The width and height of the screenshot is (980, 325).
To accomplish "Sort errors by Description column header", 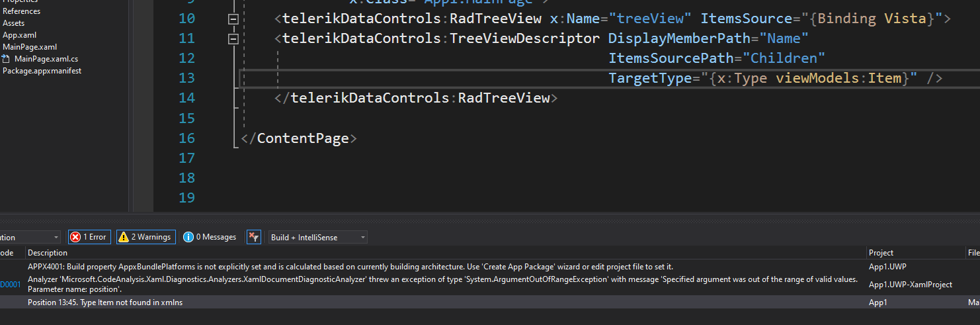I will click(48, 253).
